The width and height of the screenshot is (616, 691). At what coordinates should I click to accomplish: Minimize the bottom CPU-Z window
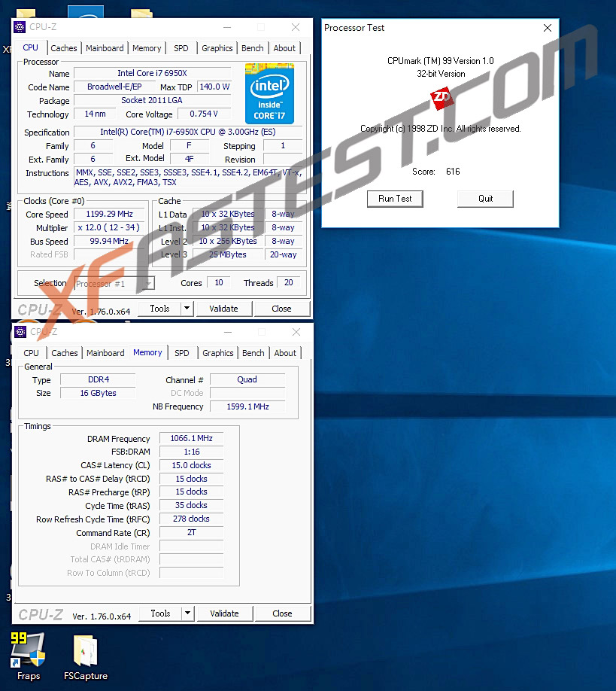228,332
